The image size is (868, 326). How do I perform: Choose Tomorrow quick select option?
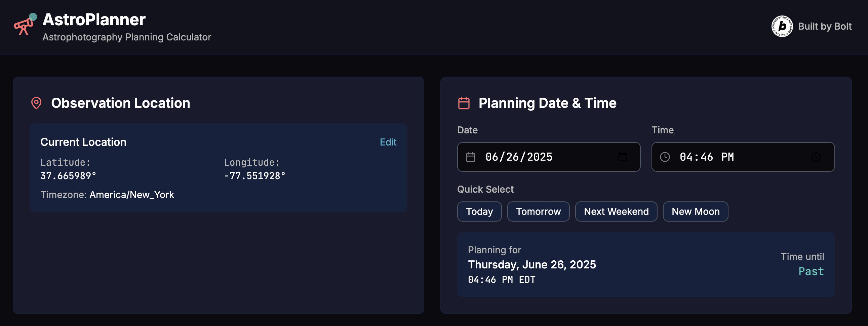point(538,211)
